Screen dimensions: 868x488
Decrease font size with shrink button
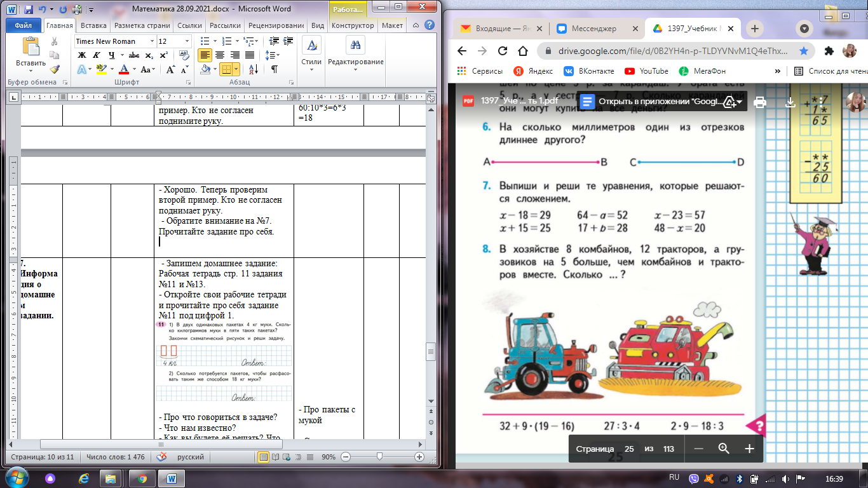click(184, 69)
